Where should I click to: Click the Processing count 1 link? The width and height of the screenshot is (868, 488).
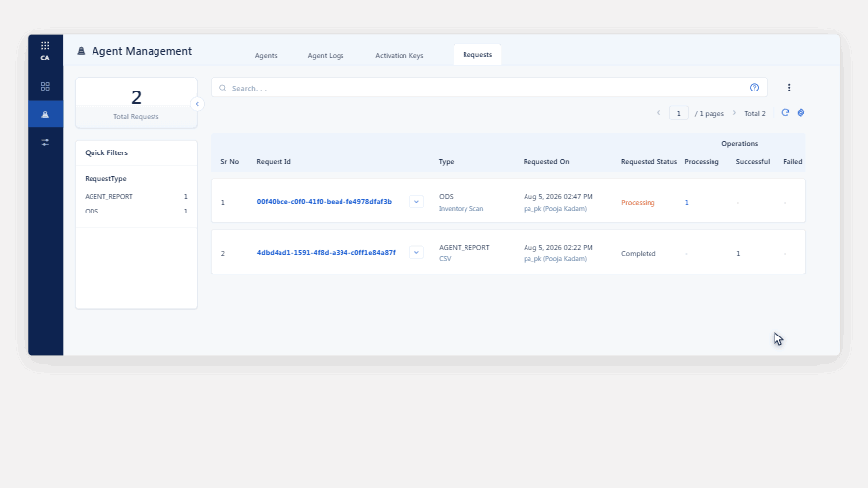click(x=687, y=202)
